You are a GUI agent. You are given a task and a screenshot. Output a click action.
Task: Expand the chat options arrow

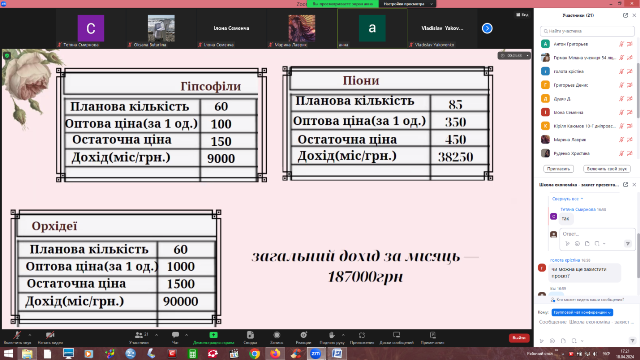click(x=187, y=335)
